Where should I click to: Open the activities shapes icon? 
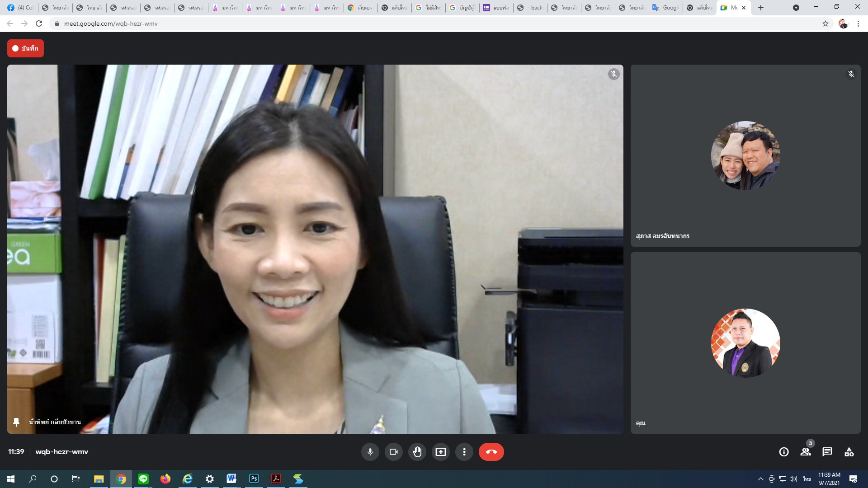tap(849, 452)
